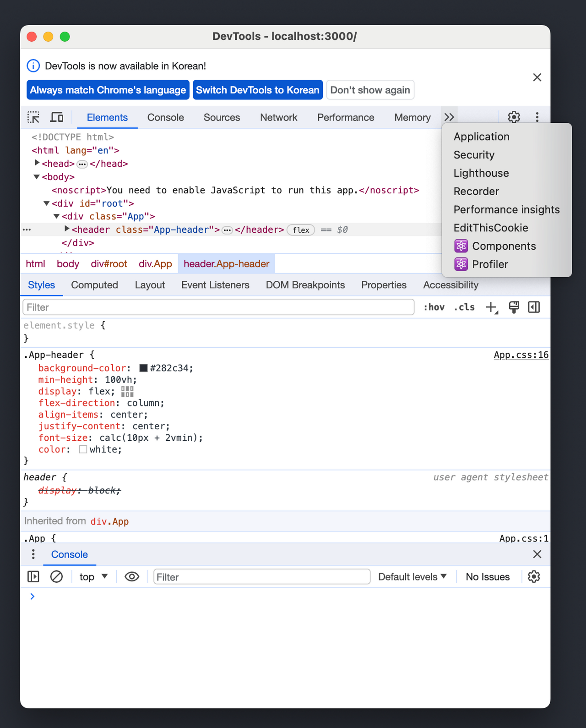Click Switch DevTools to Korean button
The width and height of the screenshot is (586, 728).
coord(258,90)
